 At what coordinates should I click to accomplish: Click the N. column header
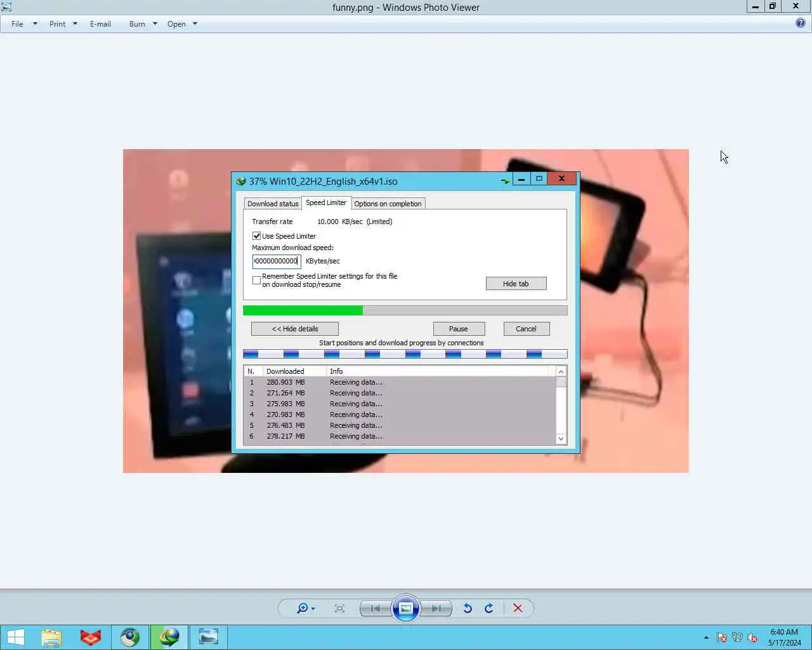coord(253,371)
